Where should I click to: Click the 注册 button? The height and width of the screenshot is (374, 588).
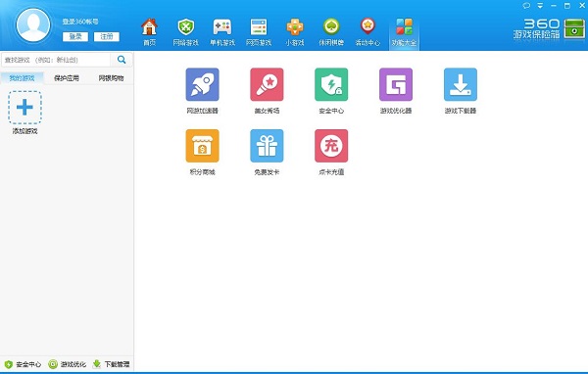(107, 36)
